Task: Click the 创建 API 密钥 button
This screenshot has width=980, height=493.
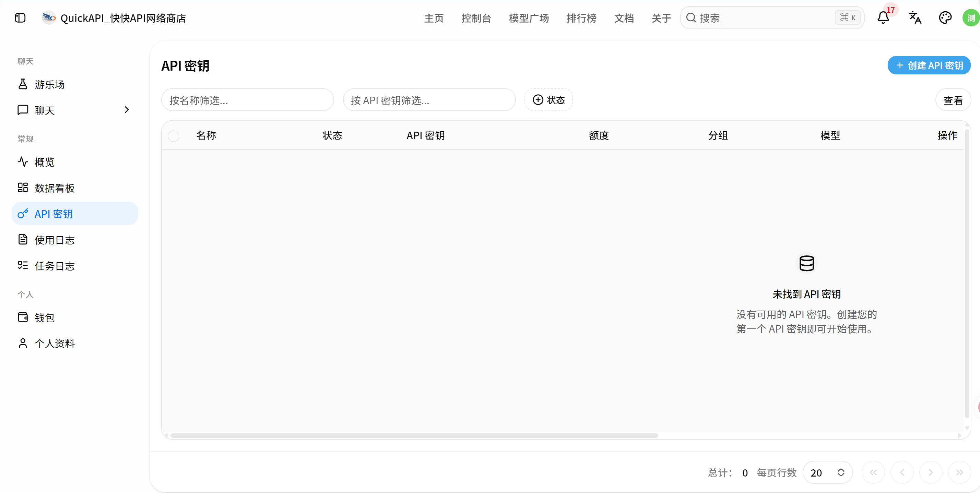Action: 929,65
